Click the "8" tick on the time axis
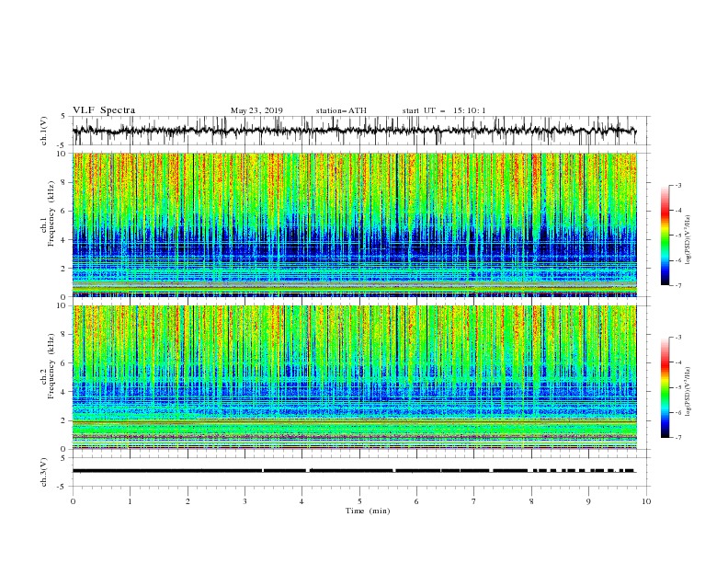 pyautogui.click(x=531, y=501)
